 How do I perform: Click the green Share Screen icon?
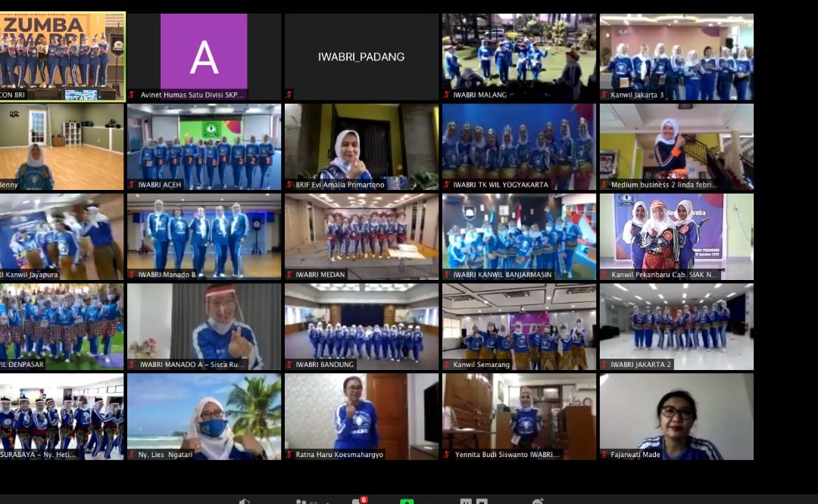click(x=407, y=502)
